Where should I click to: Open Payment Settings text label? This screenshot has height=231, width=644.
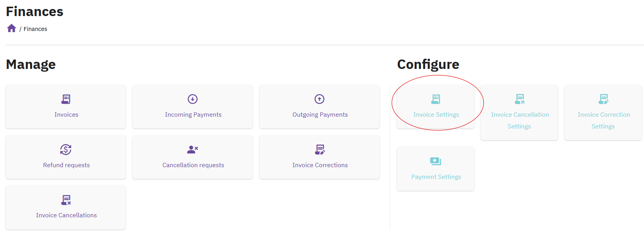(x=436, y=177)
